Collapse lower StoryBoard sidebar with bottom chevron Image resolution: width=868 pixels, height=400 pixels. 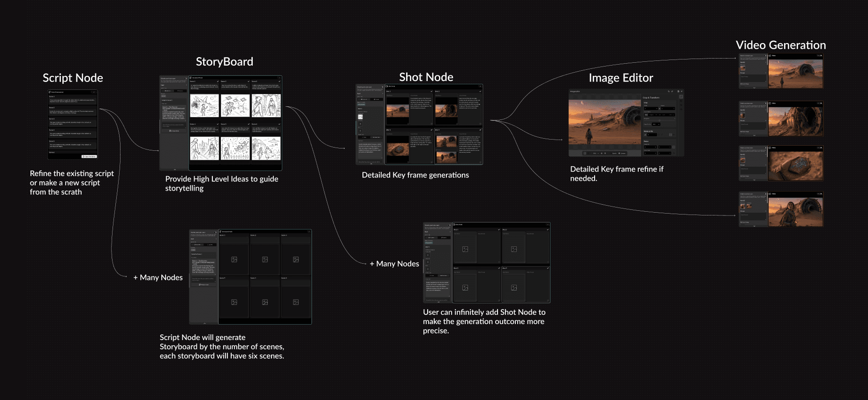pyautogui.click(x=204, y=323)
